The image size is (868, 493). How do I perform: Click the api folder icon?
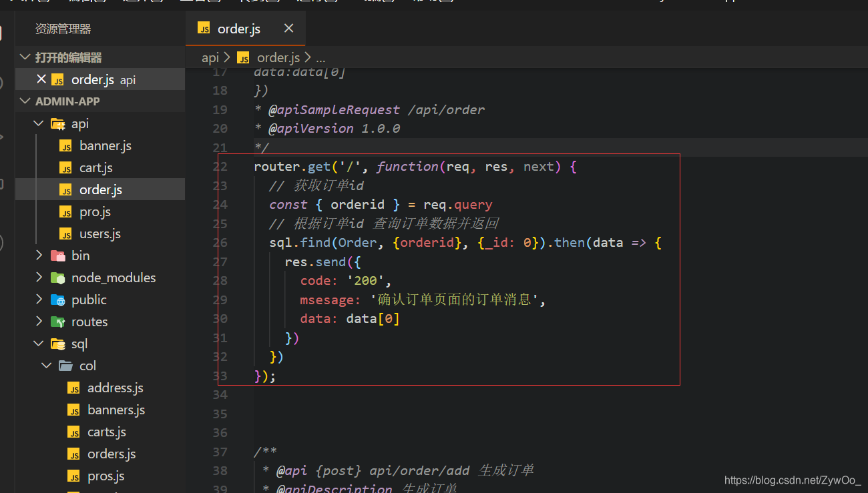58,124
